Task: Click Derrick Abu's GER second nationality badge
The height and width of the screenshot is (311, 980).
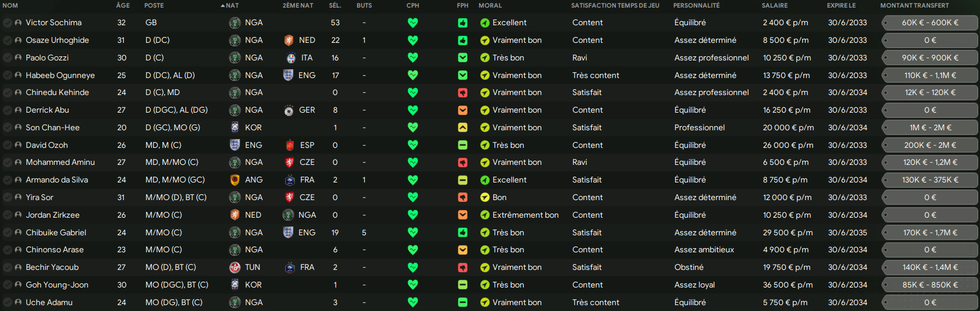Action: point(289,110)
